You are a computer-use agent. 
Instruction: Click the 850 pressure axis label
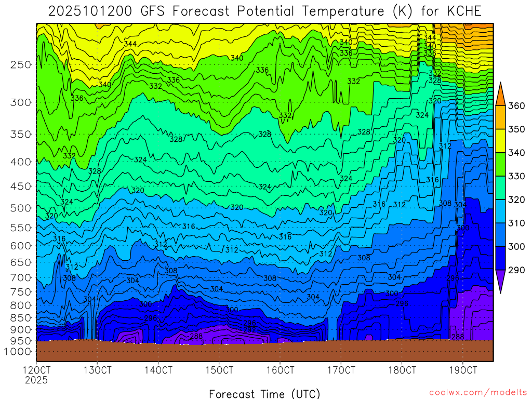(21, 318)
